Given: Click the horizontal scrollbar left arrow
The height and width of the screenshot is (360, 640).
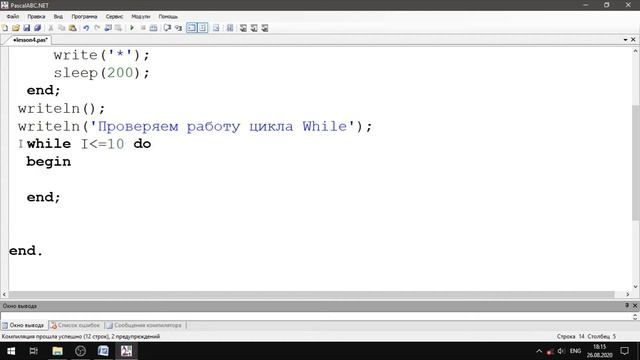Looking at the screenshot, I should [4, 294].
